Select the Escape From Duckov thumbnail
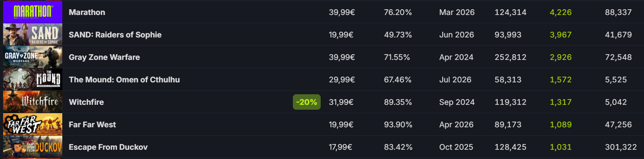 click(x=33, y=147)
